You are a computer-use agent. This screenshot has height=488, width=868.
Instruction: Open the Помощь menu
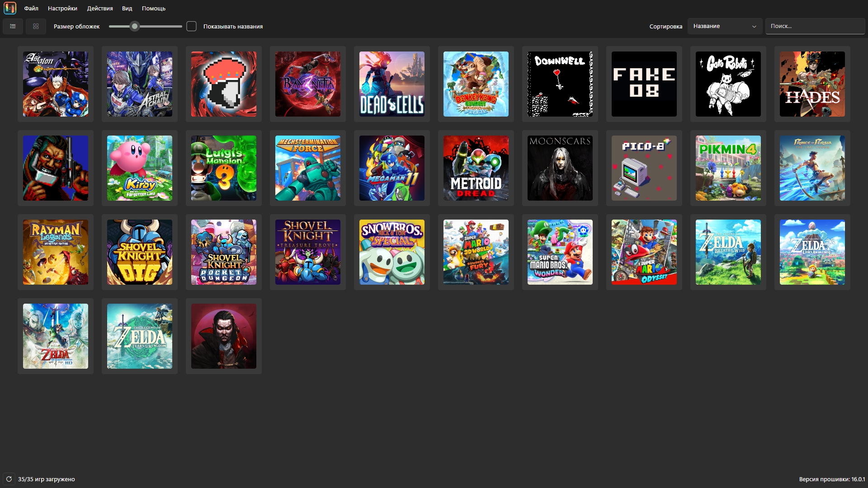pyautogui.click(x=154, y=8)
